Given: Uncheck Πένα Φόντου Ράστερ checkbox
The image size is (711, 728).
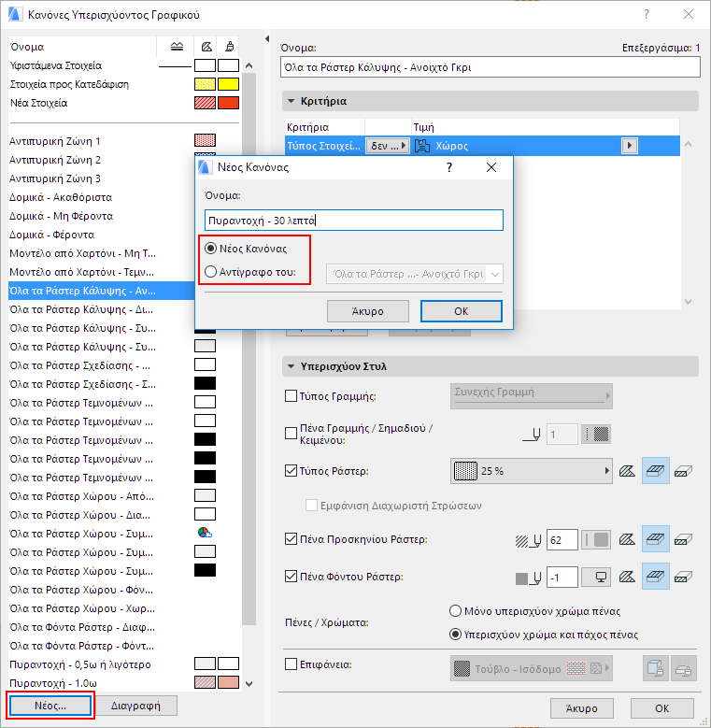Looking at the screenshot, I should 291,577.
